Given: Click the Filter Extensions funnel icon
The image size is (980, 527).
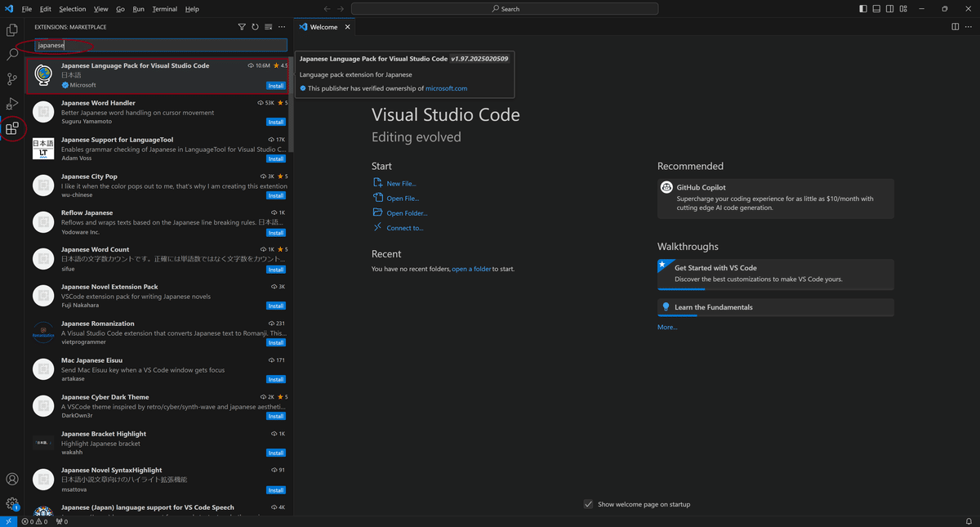Looking at the screenshot, I should pos(242,26).
